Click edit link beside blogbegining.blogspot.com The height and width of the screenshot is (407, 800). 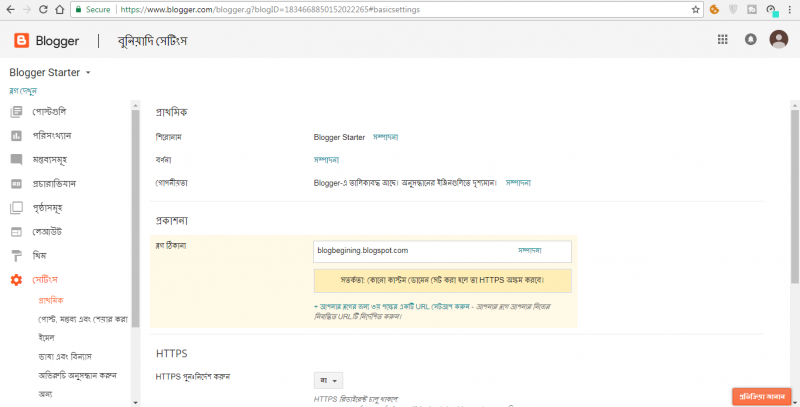point(530,250)
